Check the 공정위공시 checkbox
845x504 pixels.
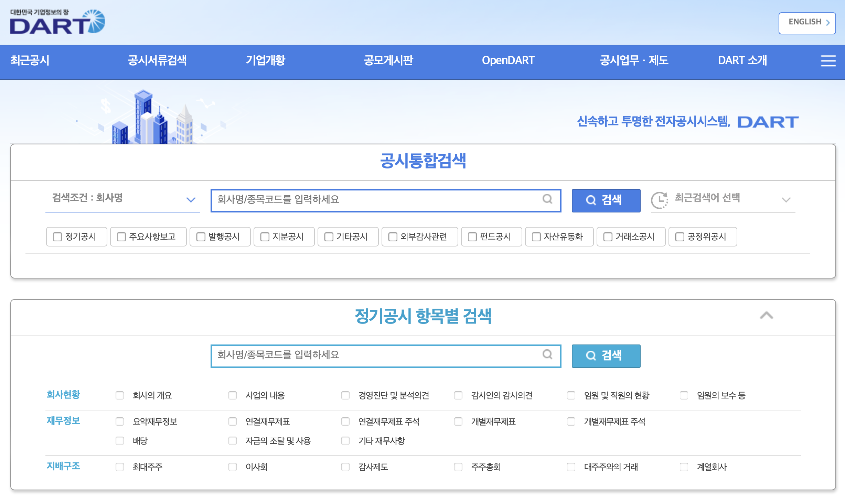pos(680,237)
